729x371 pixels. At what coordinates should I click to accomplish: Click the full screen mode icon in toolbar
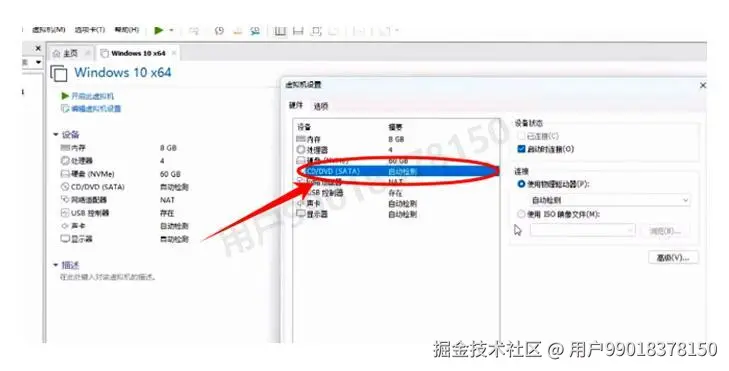coord(316,31)
